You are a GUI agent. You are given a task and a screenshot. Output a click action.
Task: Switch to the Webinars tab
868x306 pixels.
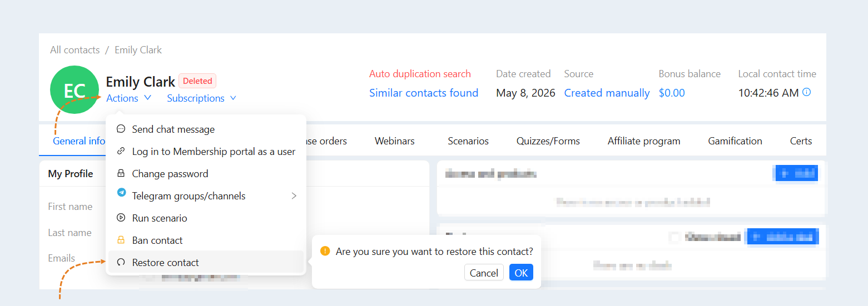(395, 141)
